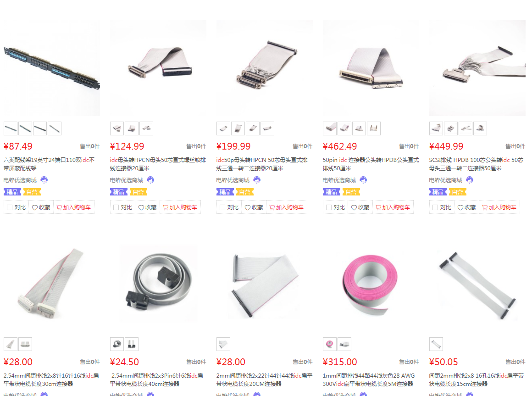Screen dimensions: 532x396
Task: Open the 2.54mm间距排线2x3Pin6针 product title
Action: (157, 380)
